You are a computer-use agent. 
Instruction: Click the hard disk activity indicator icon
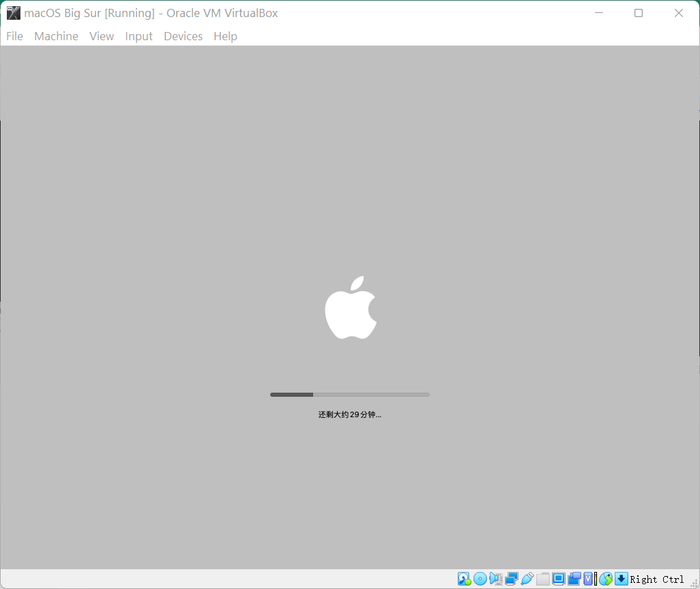pyautogui.click(x=465, y=579)
